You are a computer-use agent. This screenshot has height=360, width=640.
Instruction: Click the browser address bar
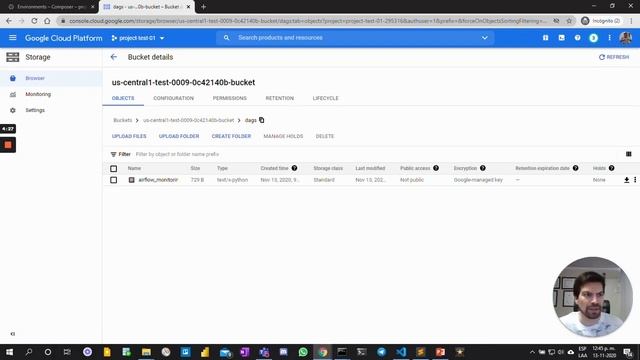(308, 20)
